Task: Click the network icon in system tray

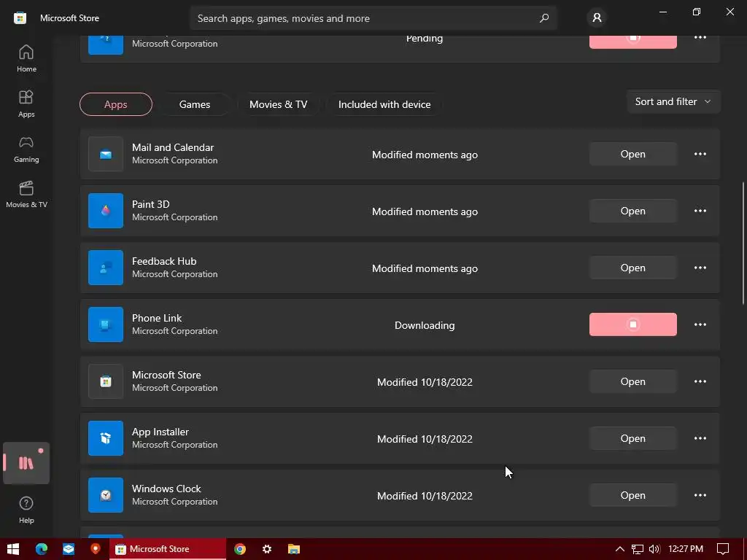Action: [637, 549]
